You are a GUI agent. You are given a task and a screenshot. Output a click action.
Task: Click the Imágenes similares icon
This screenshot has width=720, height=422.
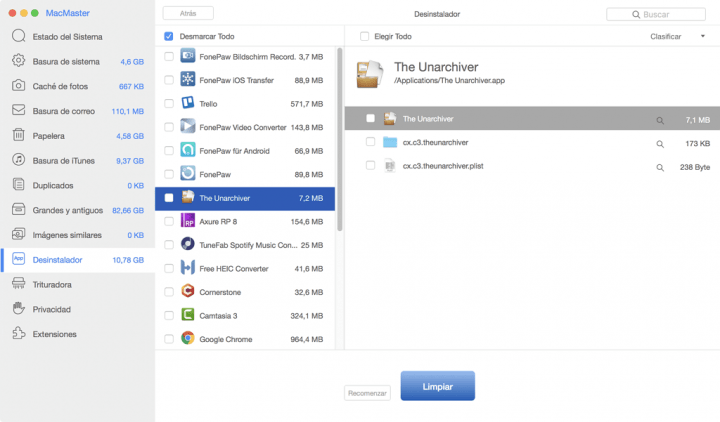click(x=18, y=234)
